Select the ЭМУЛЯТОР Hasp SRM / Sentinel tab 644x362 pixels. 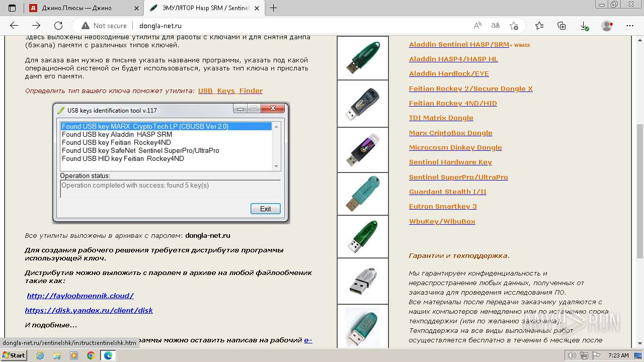(x=205, y=8)
